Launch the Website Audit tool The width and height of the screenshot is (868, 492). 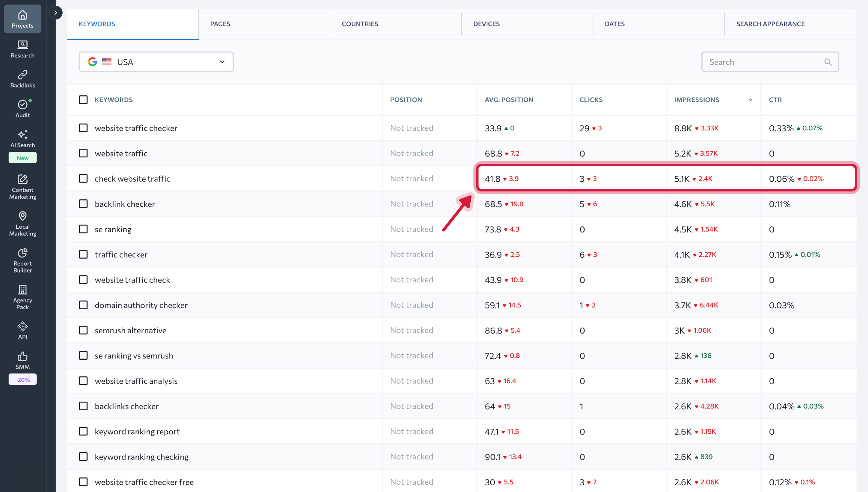click(x=22, y=108)
